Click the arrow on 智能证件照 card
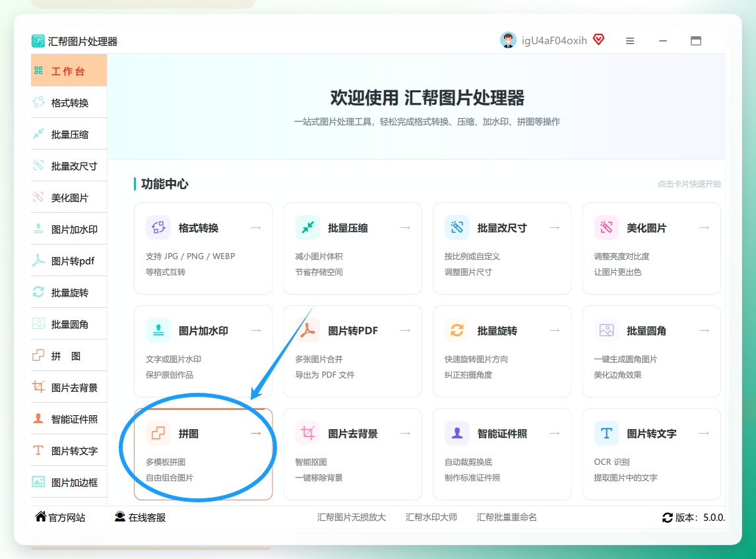This screenshot has height=559, width=756. click(555, 433)
